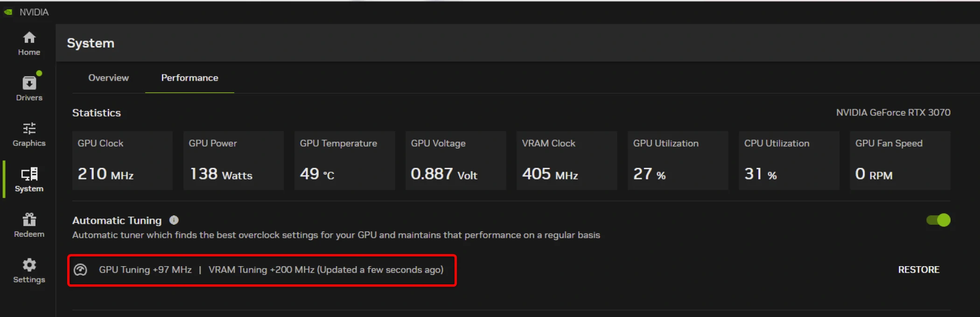Click the tuning speedometer icon

point(81,270)
